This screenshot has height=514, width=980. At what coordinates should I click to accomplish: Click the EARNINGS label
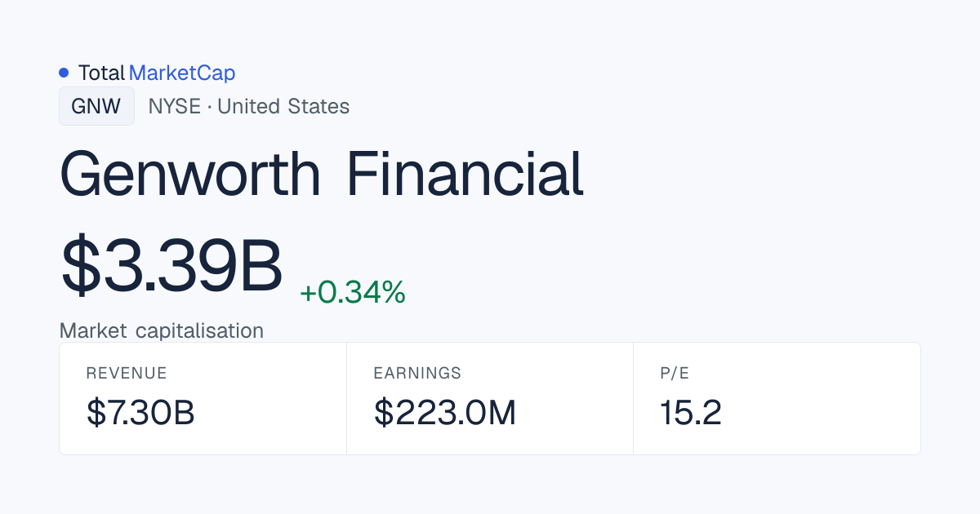[417, 373]
